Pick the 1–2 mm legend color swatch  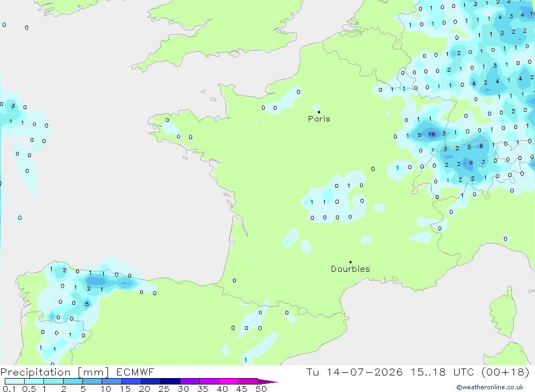53,381
